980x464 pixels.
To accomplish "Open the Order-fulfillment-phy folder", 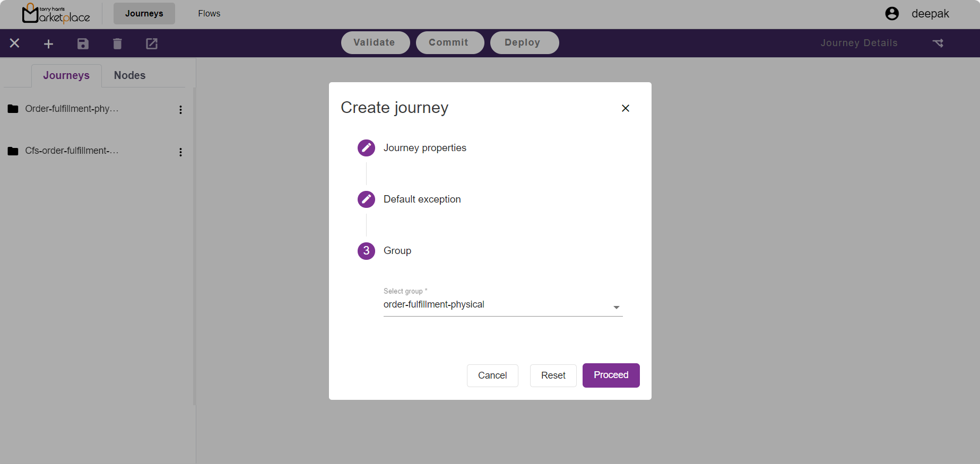I will coord(72,109).
